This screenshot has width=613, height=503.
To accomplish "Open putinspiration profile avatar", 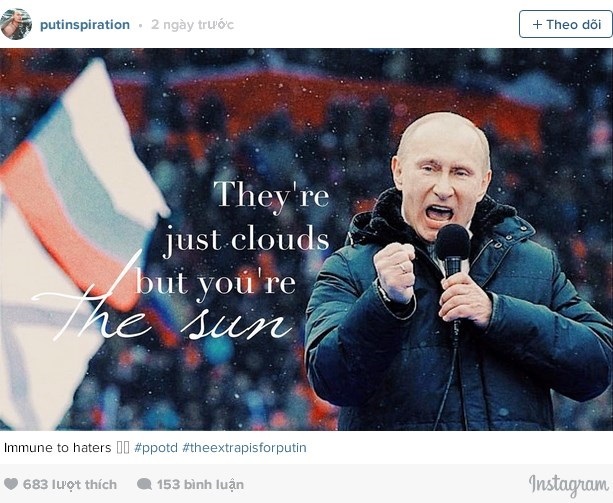I will [16, 24].
